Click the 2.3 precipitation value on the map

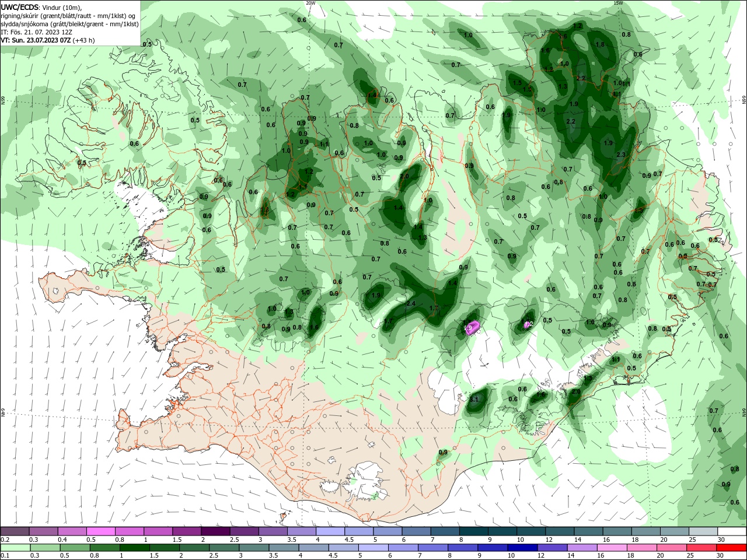pos(620,155)
